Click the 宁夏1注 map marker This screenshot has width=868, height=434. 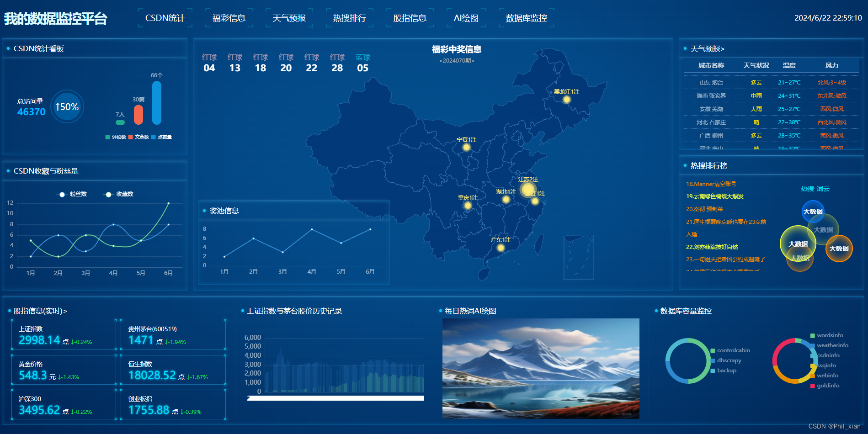click(x=466, y=147)
